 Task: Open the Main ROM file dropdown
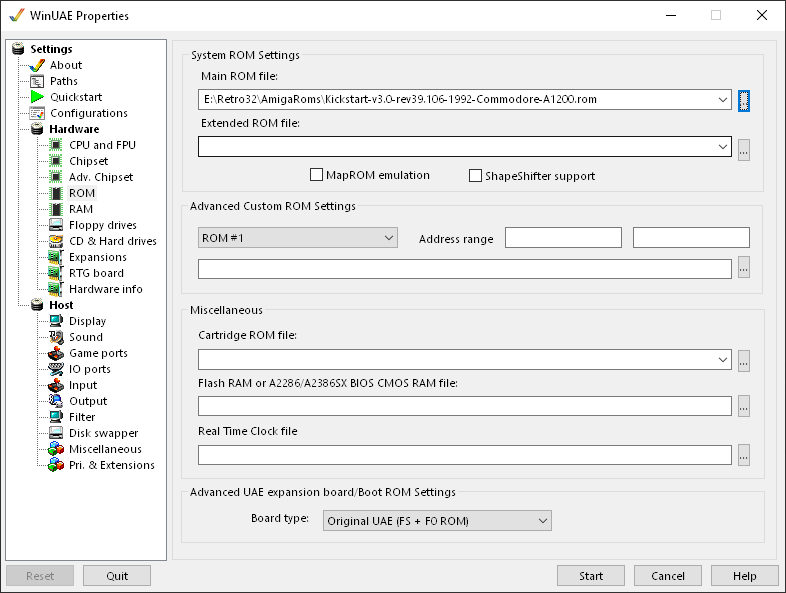click(722, 99)
